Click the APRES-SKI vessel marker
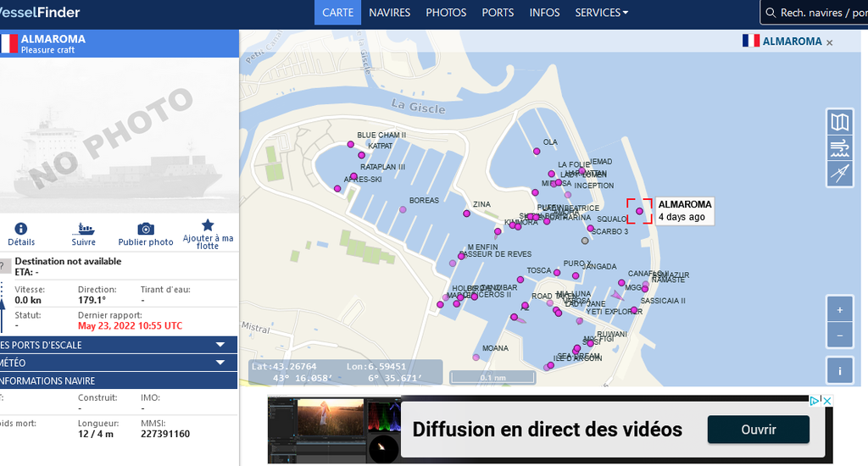The width and height of the screenshot is (868, 466). tap(337, 189)
